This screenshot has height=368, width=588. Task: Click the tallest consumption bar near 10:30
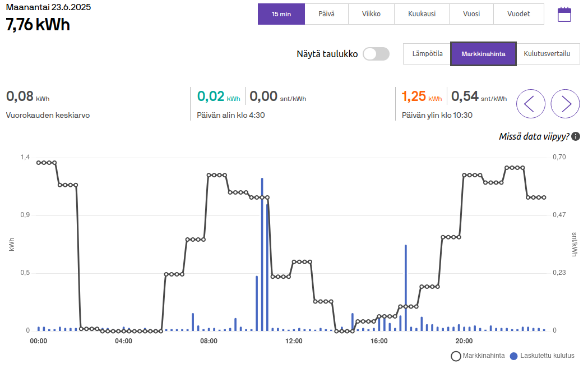(262, 252)
